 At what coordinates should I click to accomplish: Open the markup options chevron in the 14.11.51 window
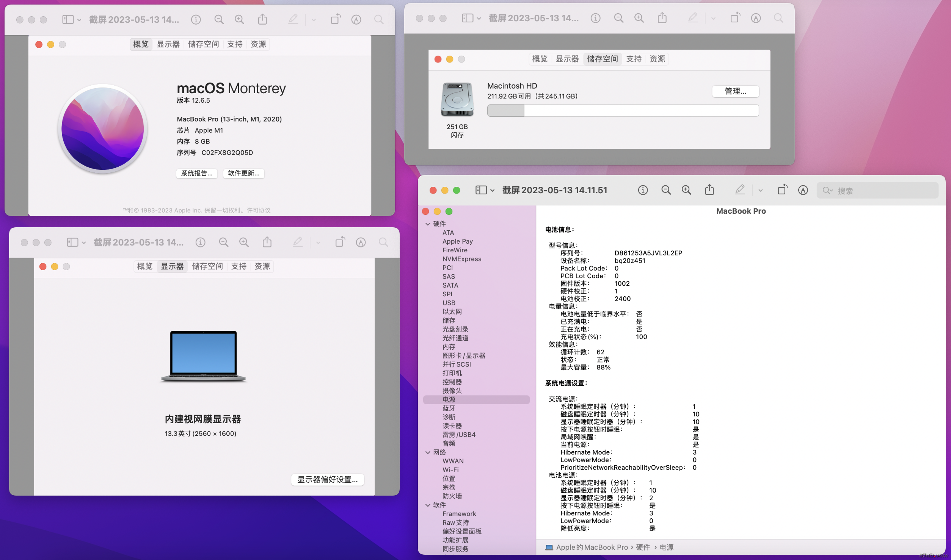point(760,191)
